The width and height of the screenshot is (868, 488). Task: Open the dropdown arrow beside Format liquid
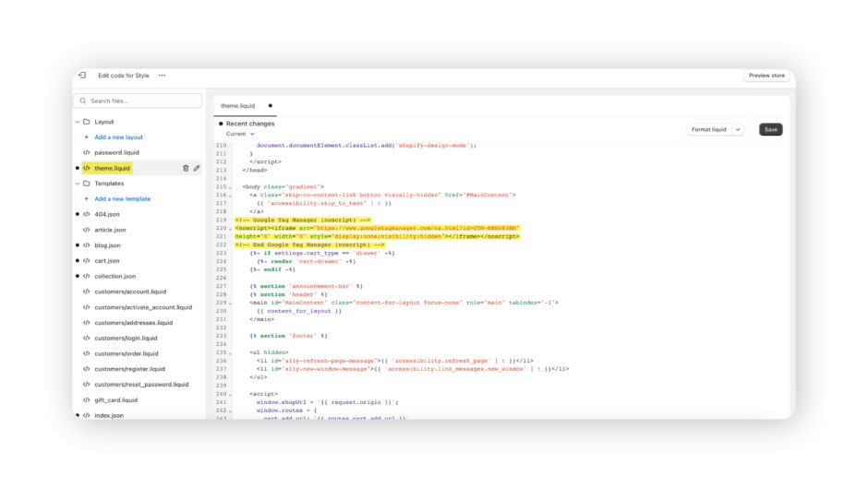click(x=738, y=129)
